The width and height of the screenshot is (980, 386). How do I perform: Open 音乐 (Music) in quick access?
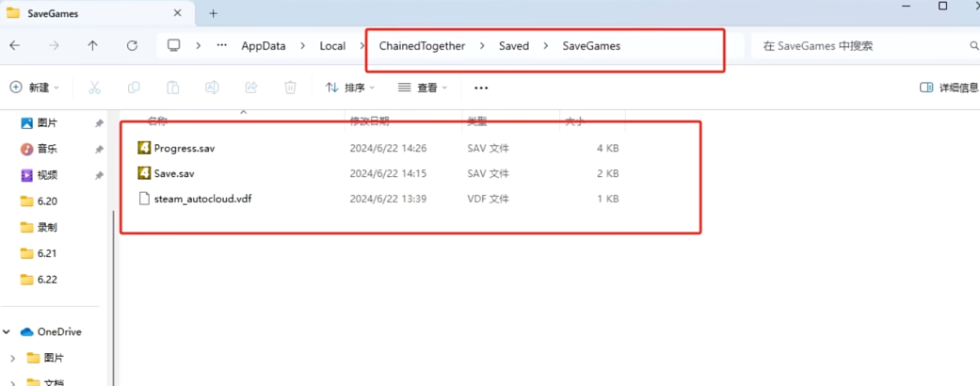coord(47,149)
